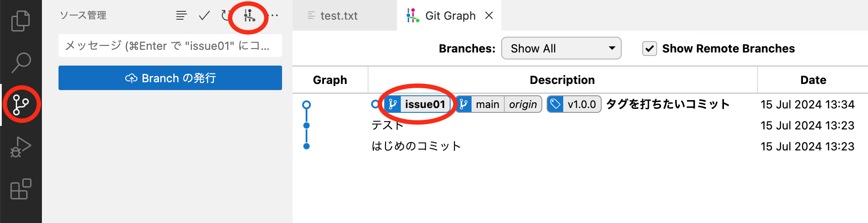Screen dimensions: 868x223
Task: Click the refresh icon in source control header
Action: tap(226, 16)
